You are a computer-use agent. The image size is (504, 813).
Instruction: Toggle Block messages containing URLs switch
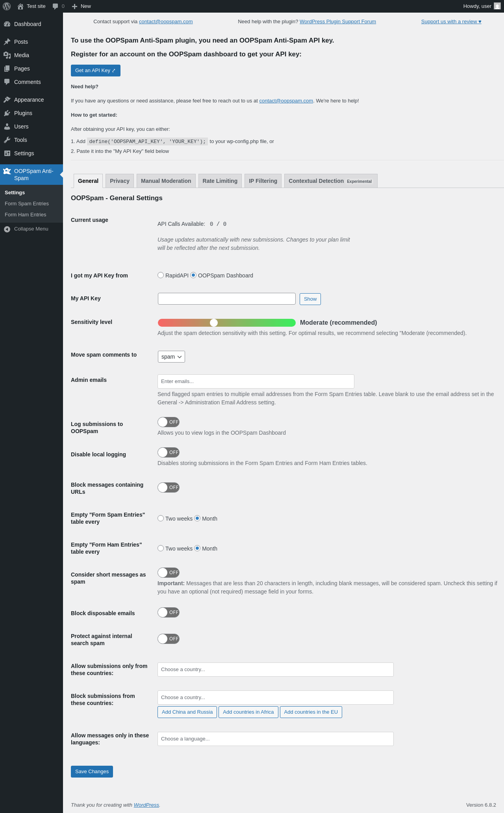coord(169,487)
